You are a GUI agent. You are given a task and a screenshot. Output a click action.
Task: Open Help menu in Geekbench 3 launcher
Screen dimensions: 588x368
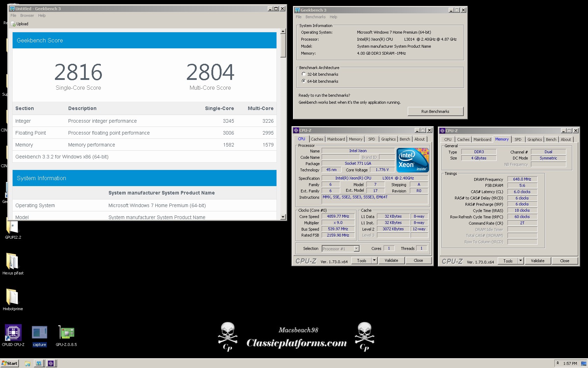[x=334, y=17]
